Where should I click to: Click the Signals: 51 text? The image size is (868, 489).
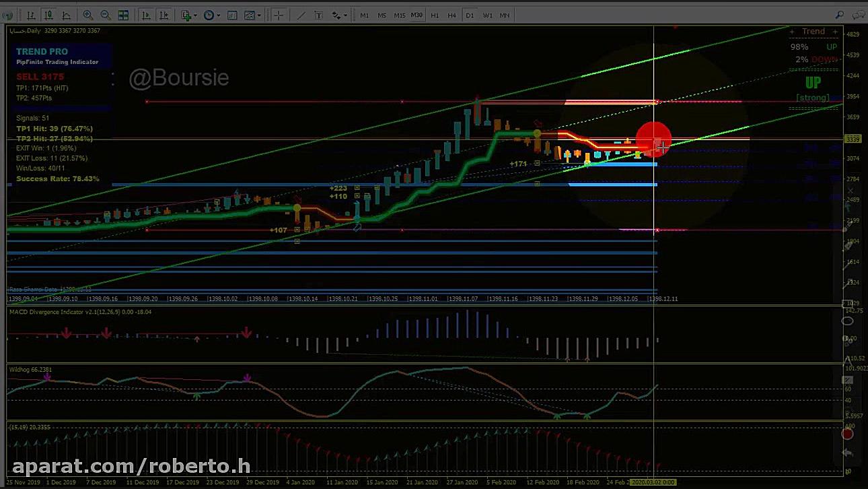pyautogui.click(x=32, y=119)
